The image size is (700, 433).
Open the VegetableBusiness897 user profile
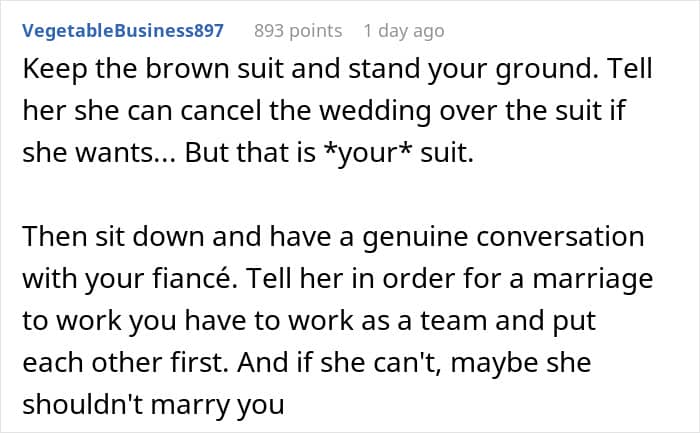(x=123, y=31)
